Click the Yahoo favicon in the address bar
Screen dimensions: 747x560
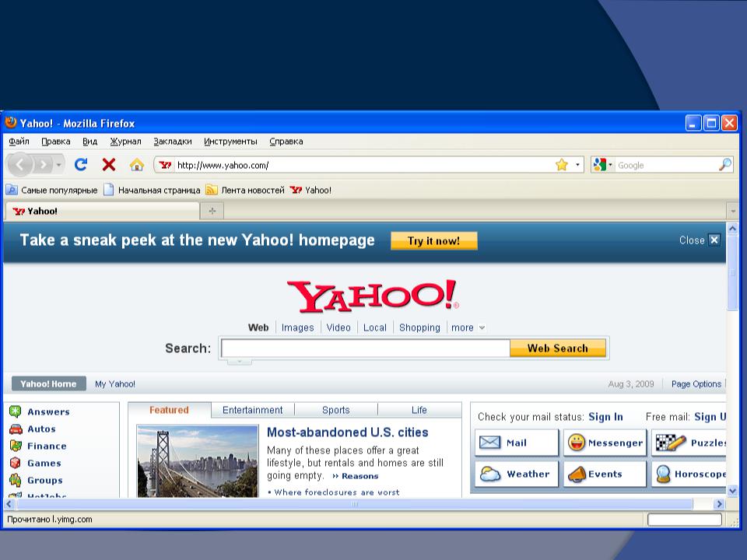pyautogui.click(x=165, y=165)
